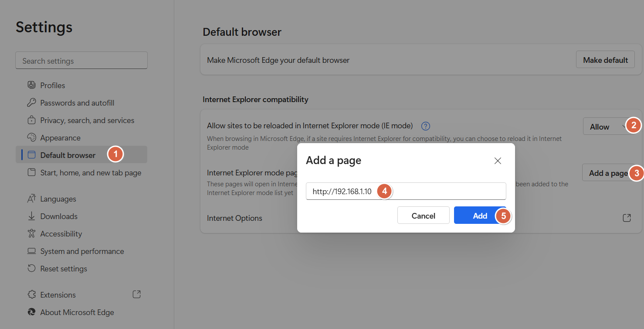Click the key icon for Passwords and autofill
644x329 pixels.
(x=31, y=103)
